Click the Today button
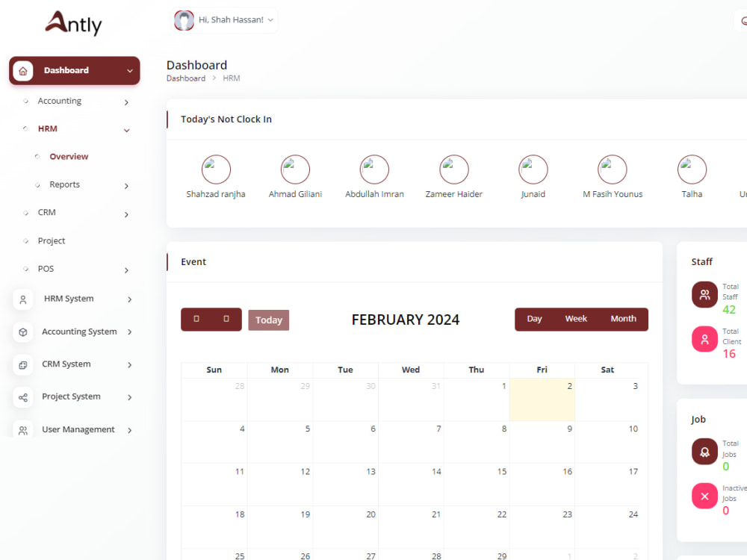 (269, 320)
